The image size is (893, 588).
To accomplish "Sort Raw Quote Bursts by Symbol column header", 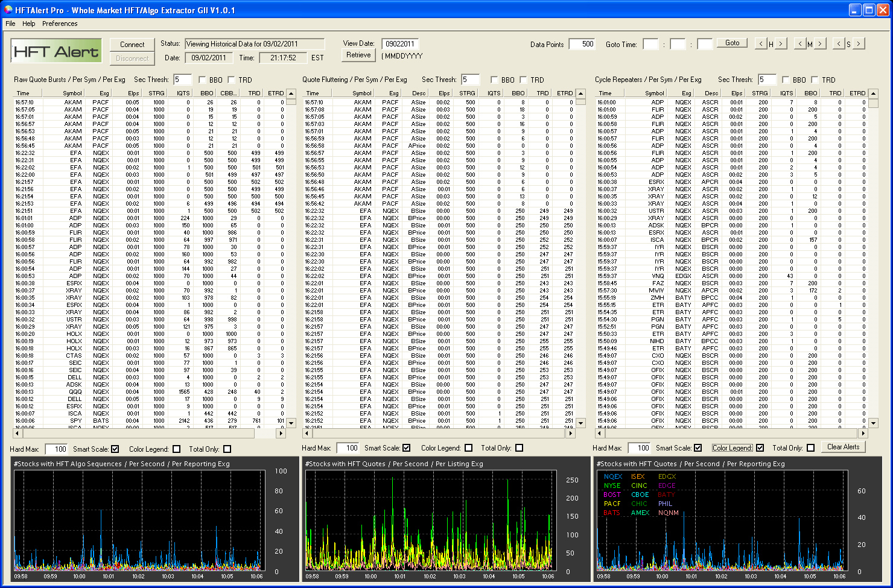I will click(x=63, y=93).
